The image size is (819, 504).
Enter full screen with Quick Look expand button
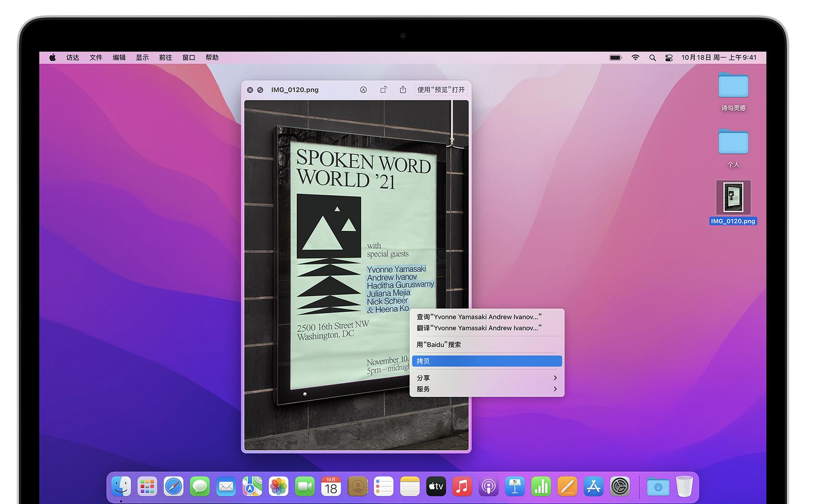coord(260,90)
